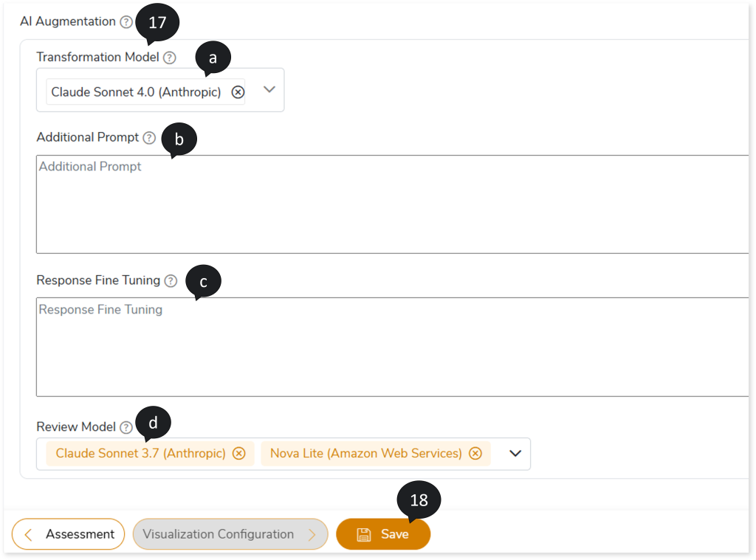Remove Nova Lite review model tag
This screenshot has height=560, width=756.
point(475,454)
